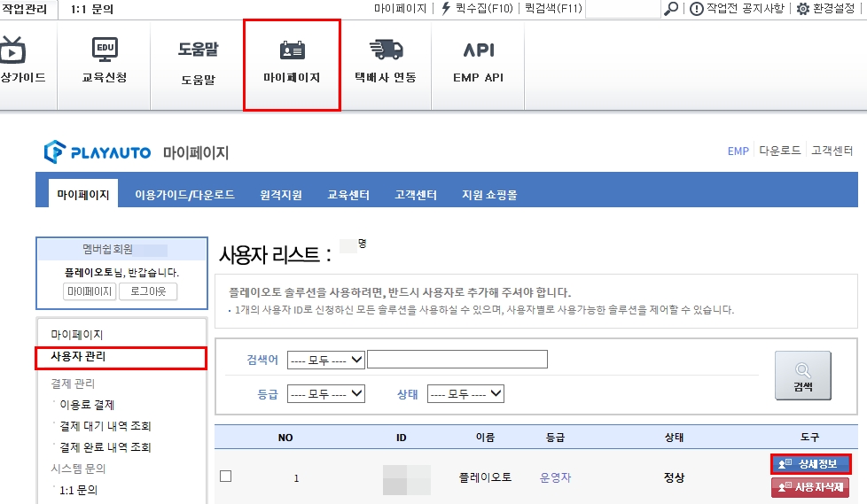Click the 도구 column header
Image resolution: width=867 pixels, height=504 pixels.
[809, 438]
